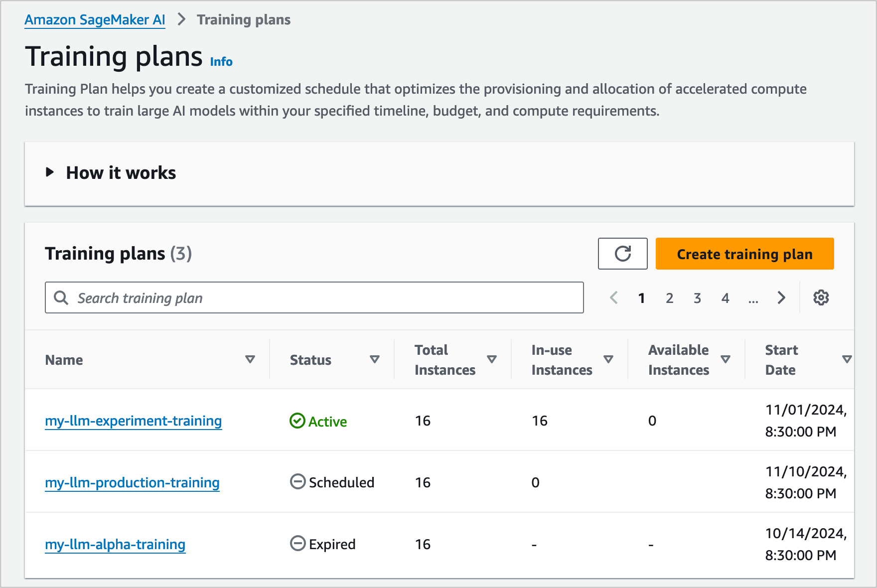
Task: Sort by Name column arrow
Action: [x=250, y=359]
